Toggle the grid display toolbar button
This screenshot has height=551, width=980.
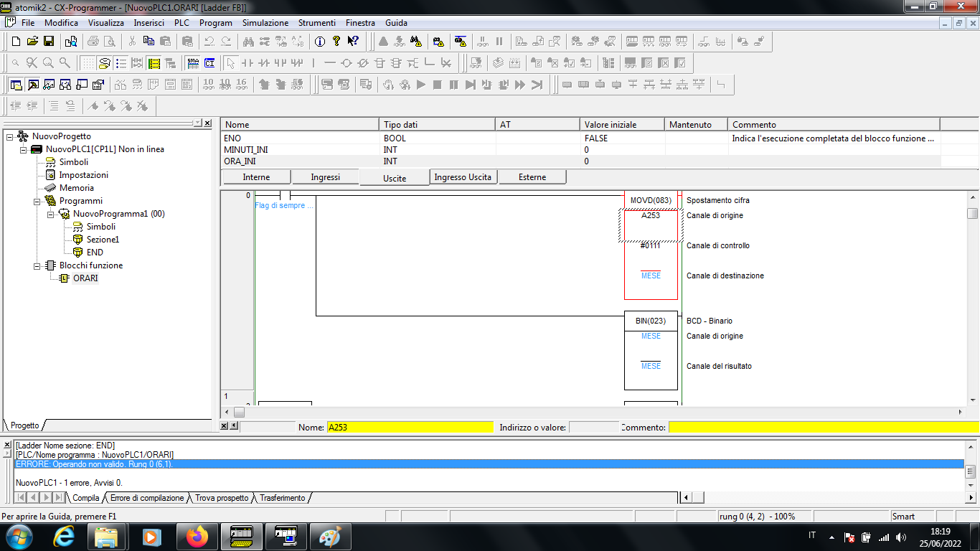tap(88, 63)
